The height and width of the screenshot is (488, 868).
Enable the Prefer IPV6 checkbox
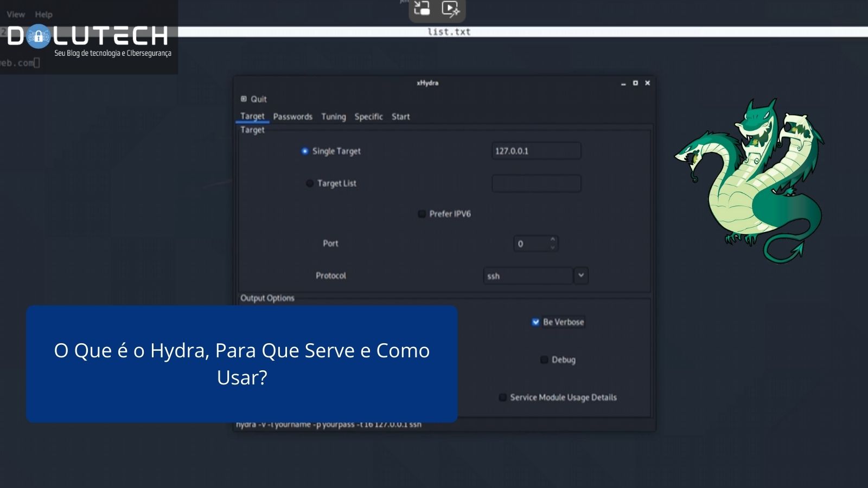pos(422,214)
